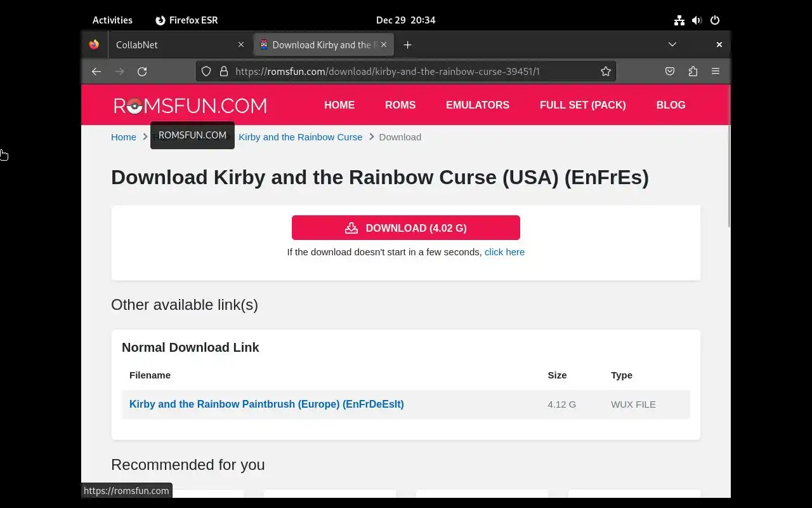The image size is (812, 508).
Task: Click the Download breadcrumb text
Action: click(400, 137)
